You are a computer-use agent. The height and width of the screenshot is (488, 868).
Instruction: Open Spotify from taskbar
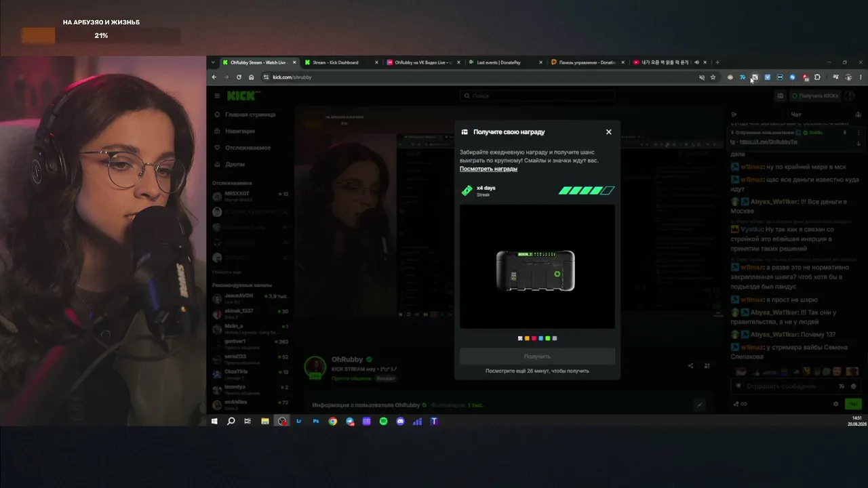384,421
